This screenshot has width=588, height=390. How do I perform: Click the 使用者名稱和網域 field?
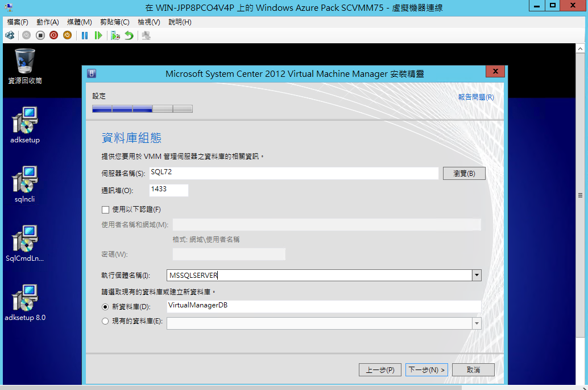point(326,224)
